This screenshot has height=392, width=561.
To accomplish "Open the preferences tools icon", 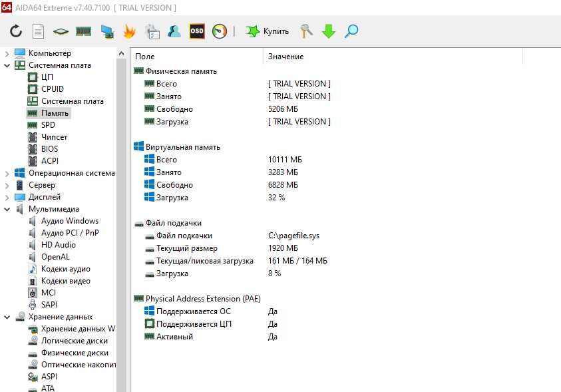I will click(306, 31).
